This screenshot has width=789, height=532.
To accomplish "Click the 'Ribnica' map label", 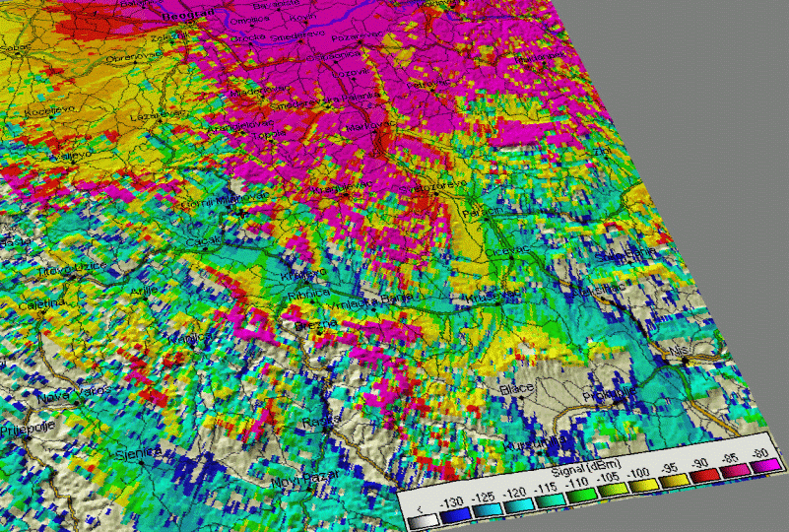I will pos(309,295).
